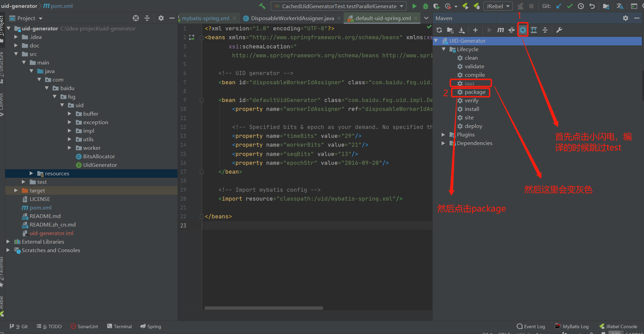The height and width of the screenshot is (334, 644).
Task: Show hidden editor tabs dropdown
Action: 426,18
